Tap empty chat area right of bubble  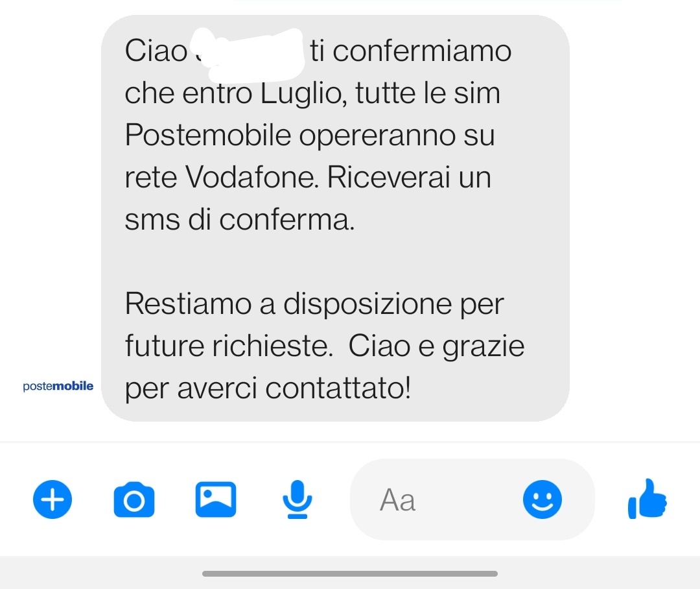click(x=634, y=218)
